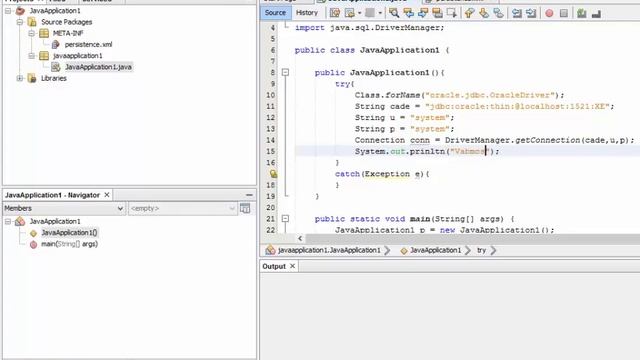640x360 pixels.
Task: Jump to Previous Bookmark
Action: (x=469, y=13)
